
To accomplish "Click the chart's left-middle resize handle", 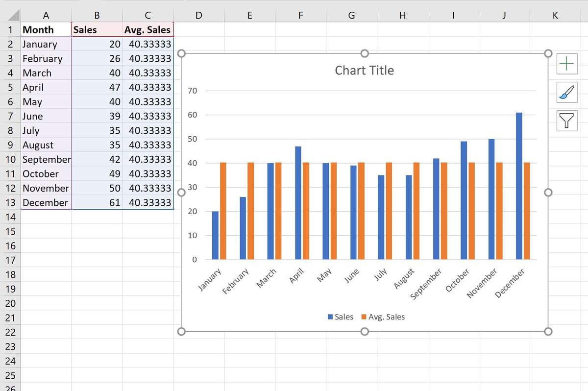I will click(x=181, y=193).
